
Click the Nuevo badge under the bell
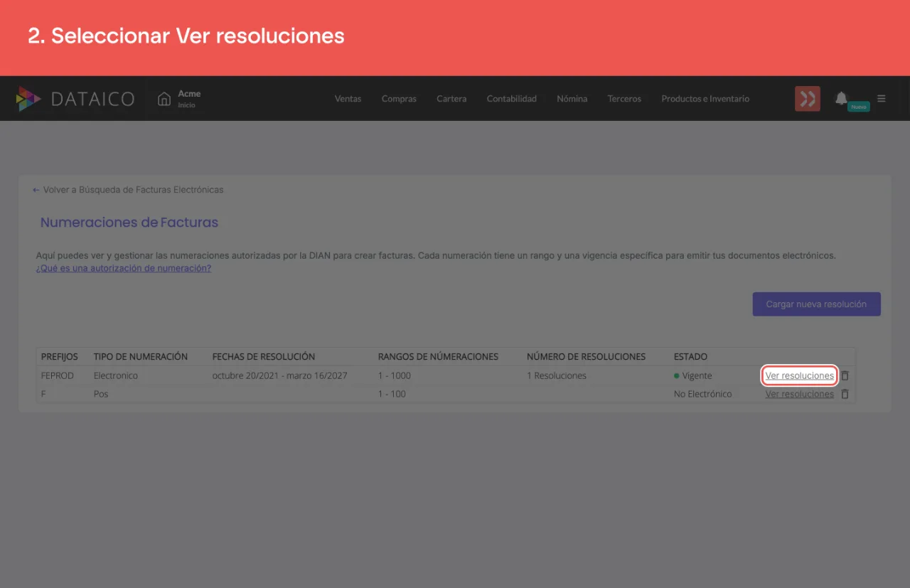pyautogui.click(x=859, y=107)
